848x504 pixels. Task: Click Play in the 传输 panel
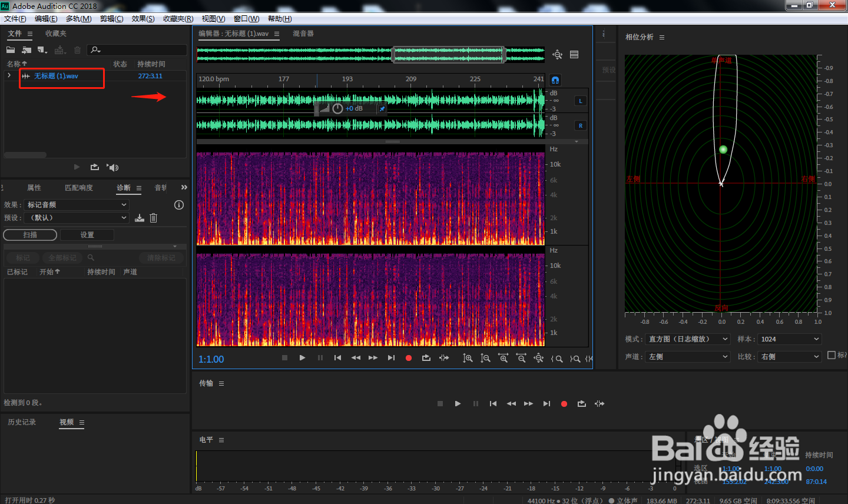tap(458, 404)
